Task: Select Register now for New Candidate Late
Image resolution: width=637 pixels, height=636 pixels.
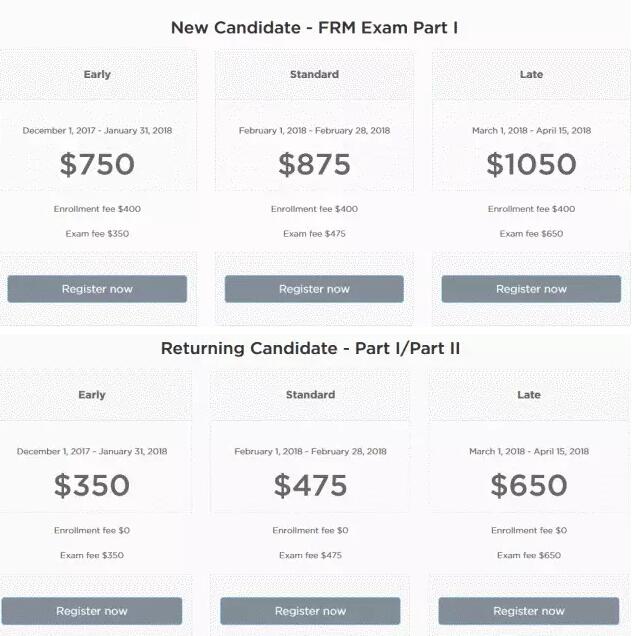Action: click(531, 289)
